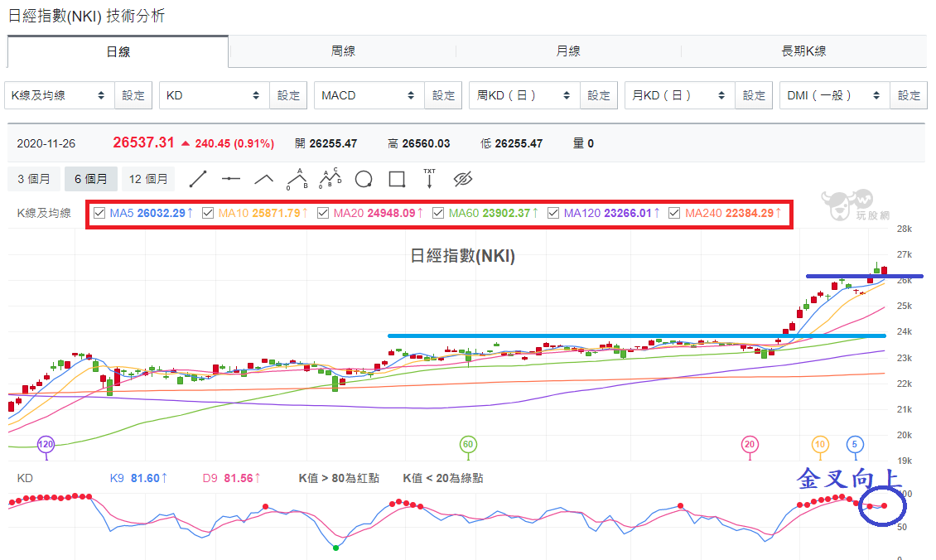Viewport: 936px width, 560px height.
Task: Activate the TXT text annotation tool
Action: pyautogui.click(x=429, y=178)
